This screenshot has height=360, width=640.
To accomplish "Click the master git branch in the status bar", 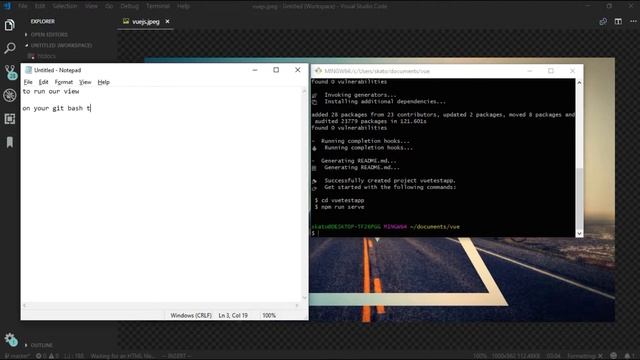I will [x=17, y=356].
